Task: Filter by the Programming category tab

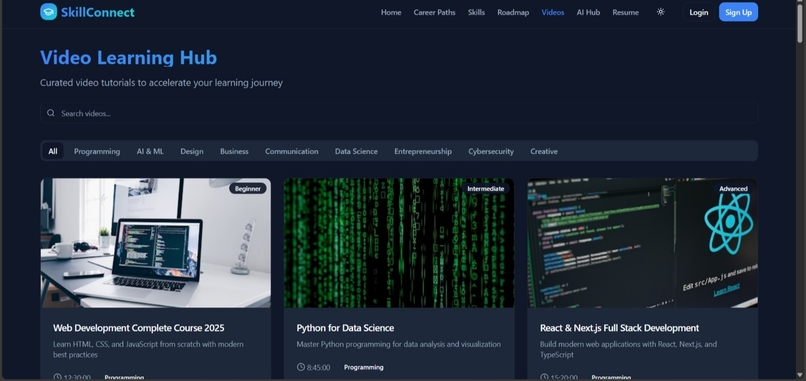Action: tap(97, 151)
